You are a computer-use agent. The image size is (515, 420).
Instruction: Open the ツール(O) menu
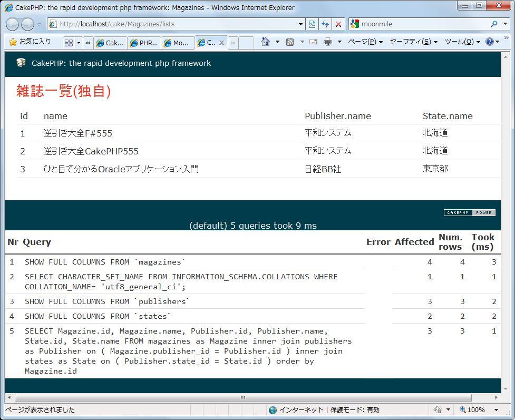(462, 42)
